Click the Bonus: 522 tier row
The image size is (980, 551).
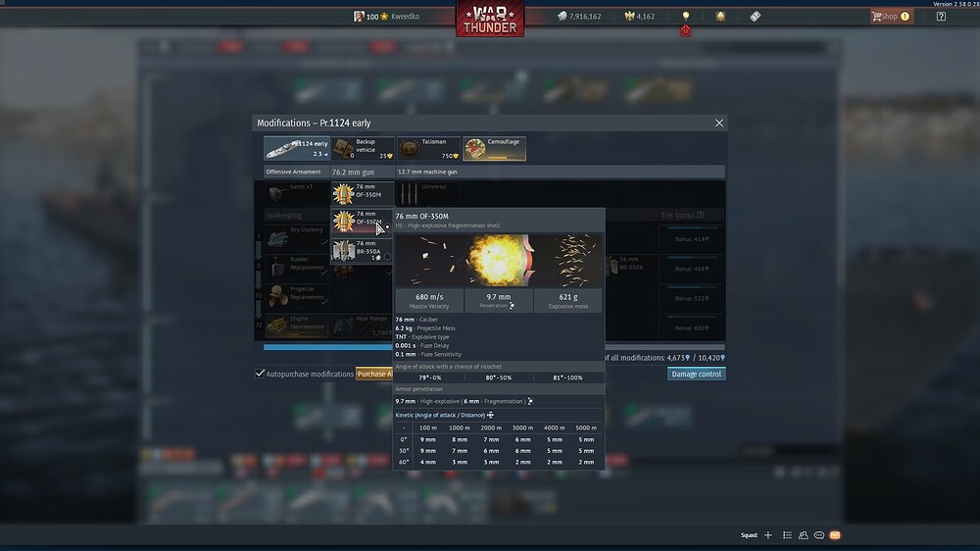[x=691, y=298]
